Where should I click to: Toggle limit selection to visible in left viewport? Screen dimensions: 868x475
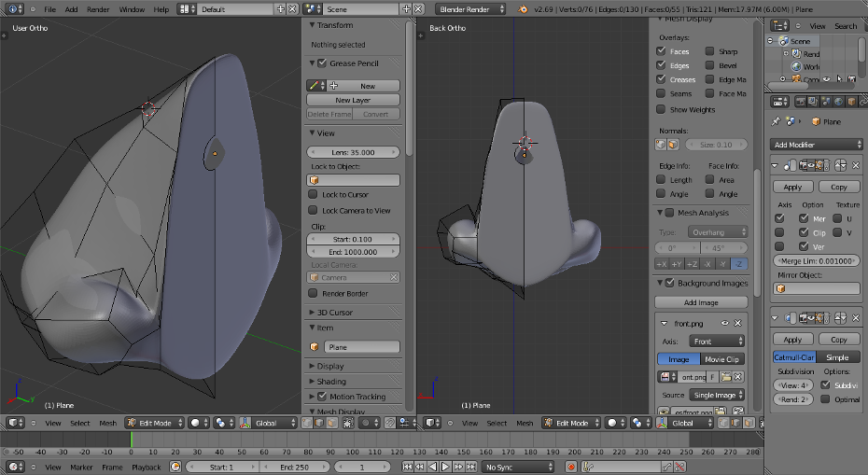click(348, 423)
